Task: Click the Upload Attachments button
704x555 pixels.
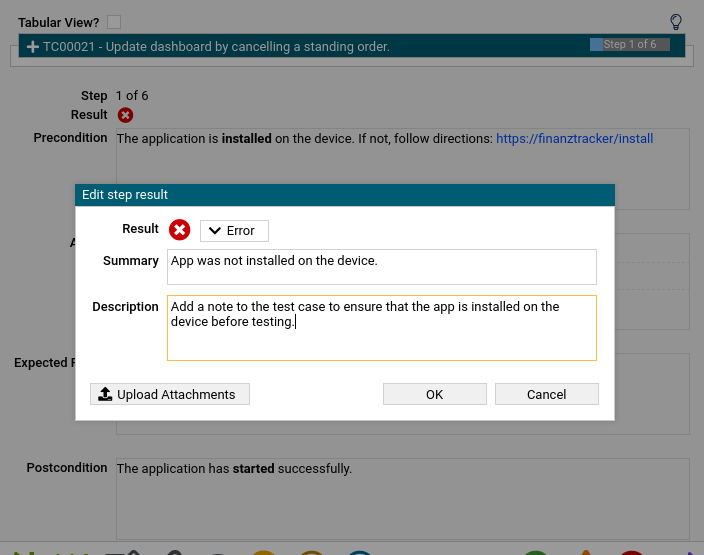Action: pyautogui.click(x=170, y=394)
